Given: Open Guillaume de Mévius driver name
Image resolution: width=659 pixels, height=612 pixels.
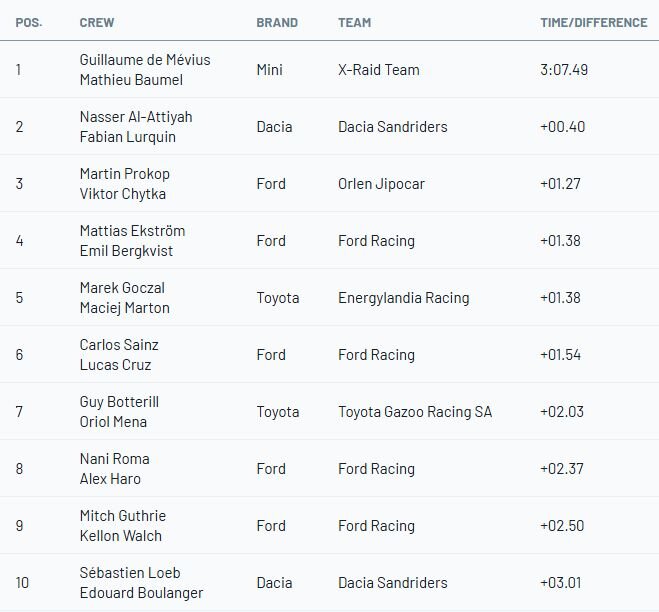Looking at the screenshot, I should 145,60.
